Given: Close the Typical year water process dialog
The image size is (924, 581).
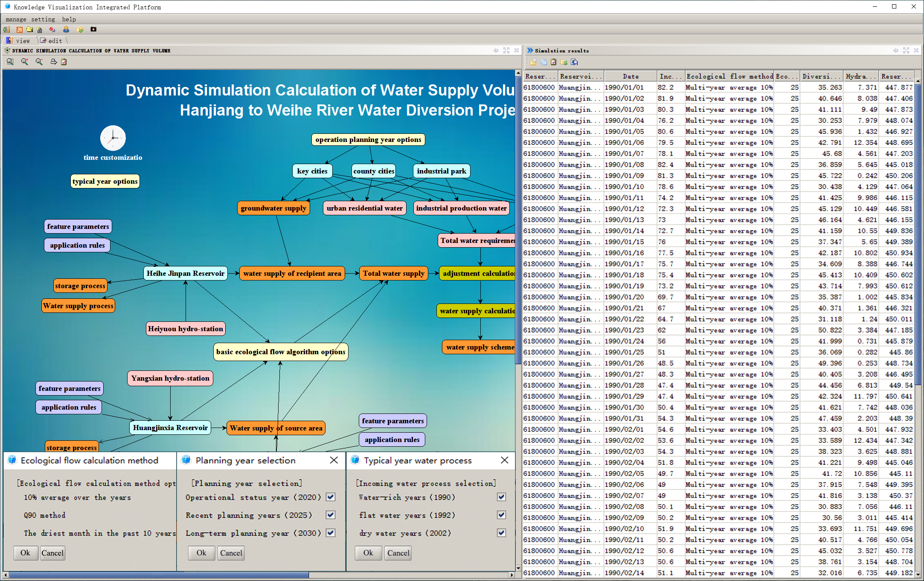Looking at the screenshot, I should pos(505,460).
